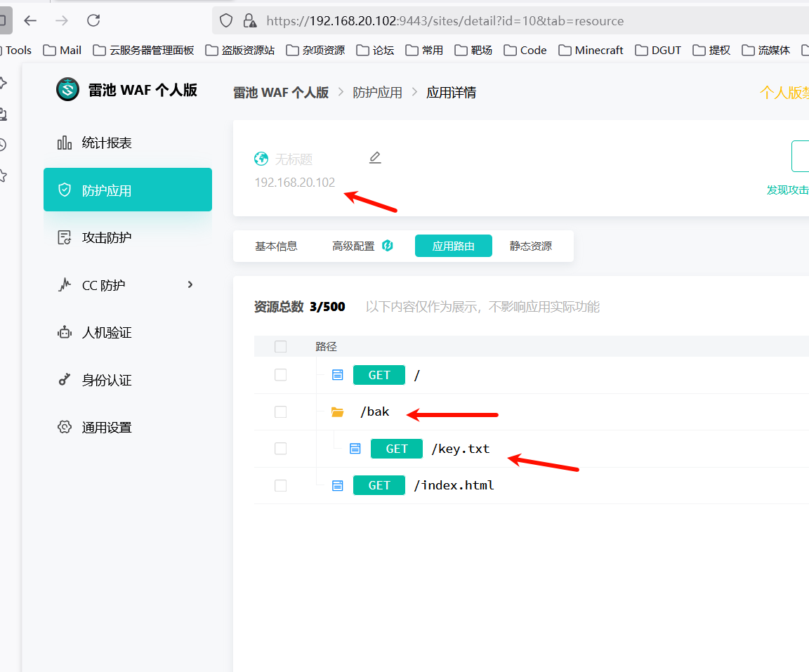The height and width of the screenshot is (672, 809).
Task: Click the globe icon next to 无标题
Action: point(261,159)
